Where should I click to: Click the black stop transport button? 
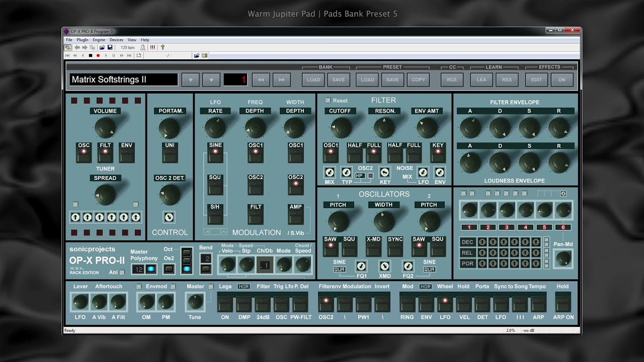click(91, 55)
